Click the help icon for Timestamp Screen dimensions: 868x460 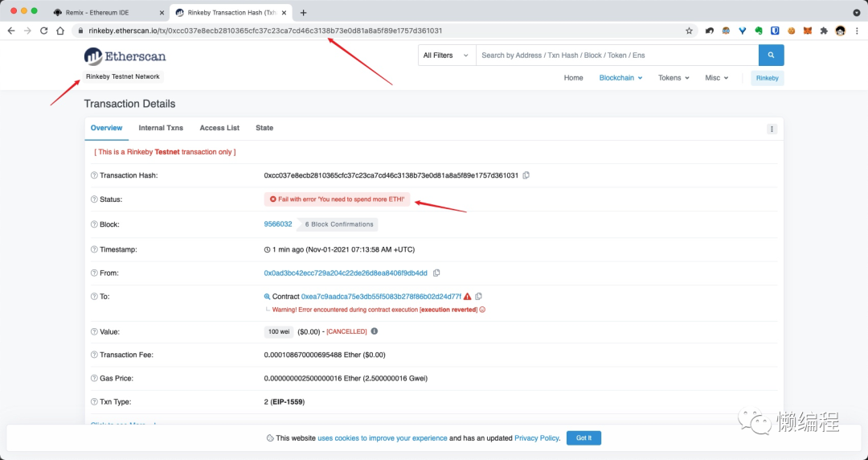tap(94, 249)
